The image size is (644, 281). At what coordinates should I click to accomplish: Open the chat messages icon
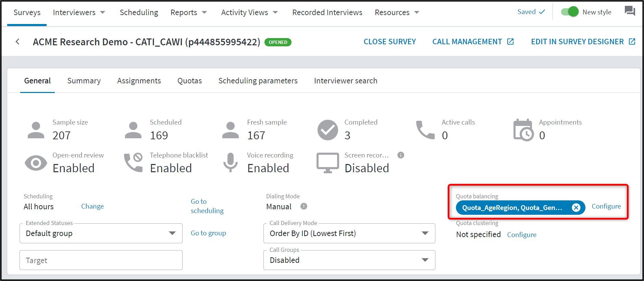click(x=630, y=11)
